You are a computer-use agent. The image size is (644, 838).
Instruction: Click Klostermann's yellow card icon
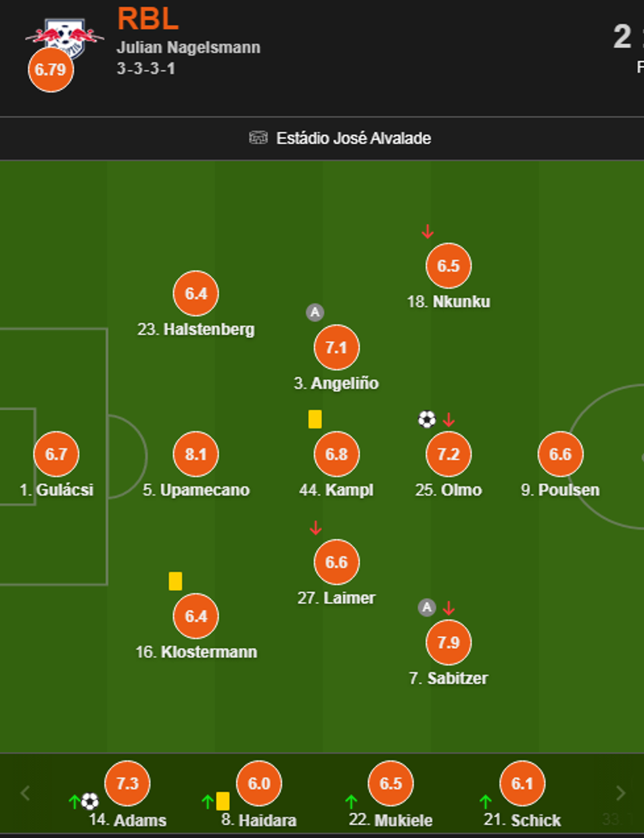pyautogui.click(x=175, y=581)
